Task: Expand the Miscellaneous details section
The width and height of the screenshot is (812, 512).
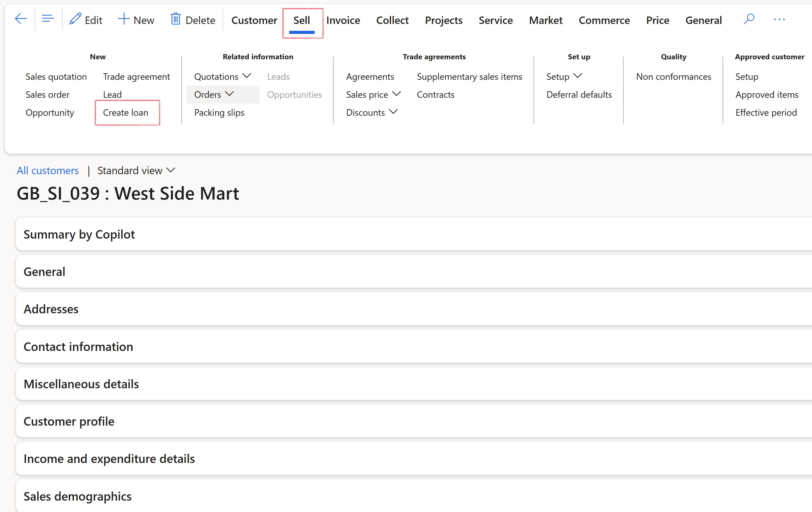Action: click(414, 384)
